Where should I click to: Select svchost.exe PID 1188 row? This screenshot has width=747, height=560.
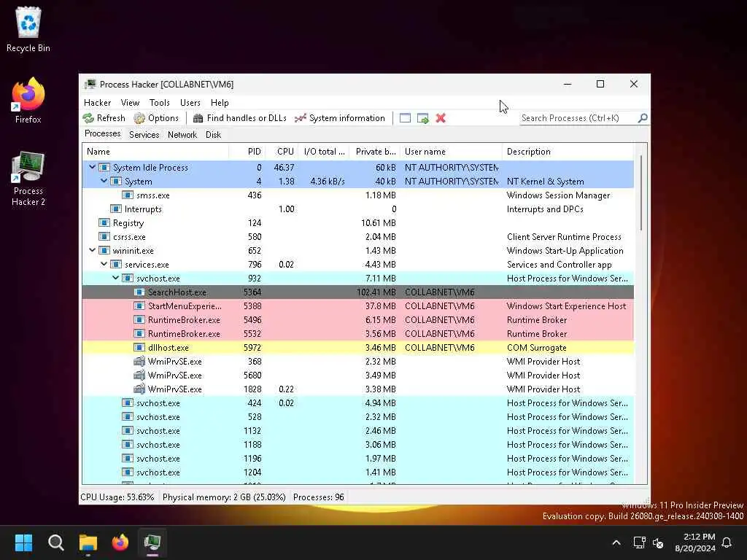(357, 444)
